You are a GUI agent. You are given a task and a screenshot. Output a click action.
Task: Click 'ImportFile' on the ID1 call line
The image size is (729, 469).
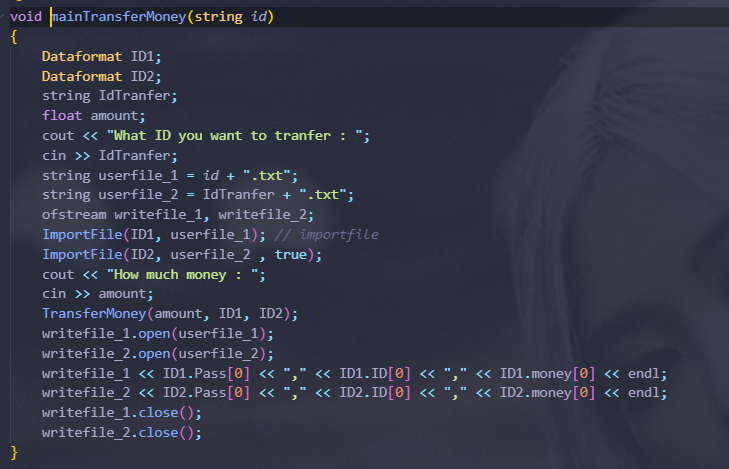82,234
